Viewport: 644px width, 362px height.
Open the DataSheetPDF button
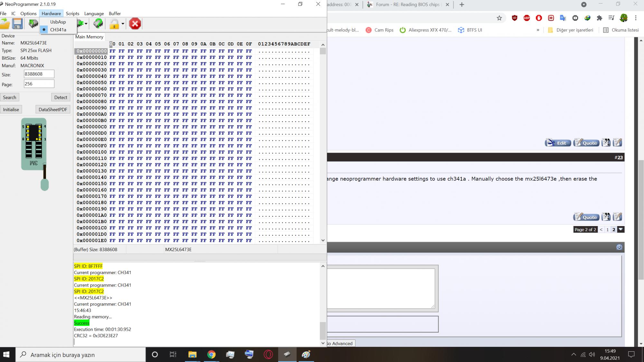(x=53, y=110)
